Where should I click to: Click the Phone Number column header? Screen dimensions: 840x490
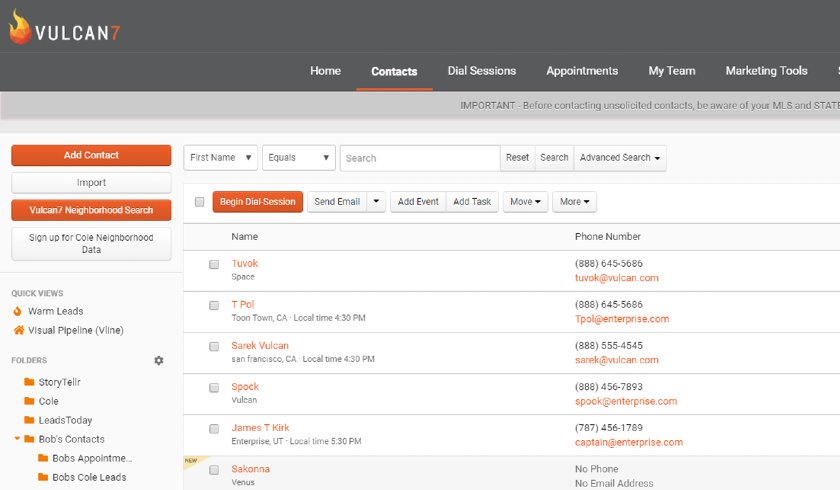point(608,236)
